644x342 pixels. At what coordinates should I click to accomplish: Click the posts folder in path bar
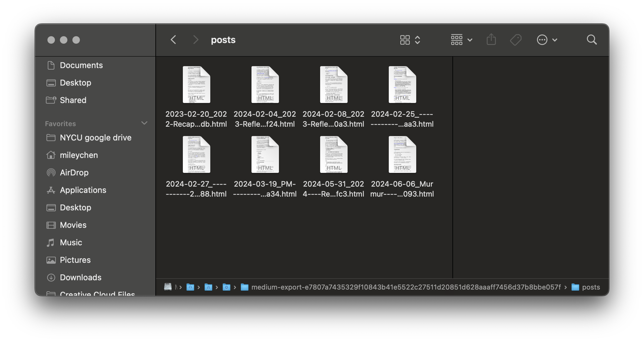point(590,287)
